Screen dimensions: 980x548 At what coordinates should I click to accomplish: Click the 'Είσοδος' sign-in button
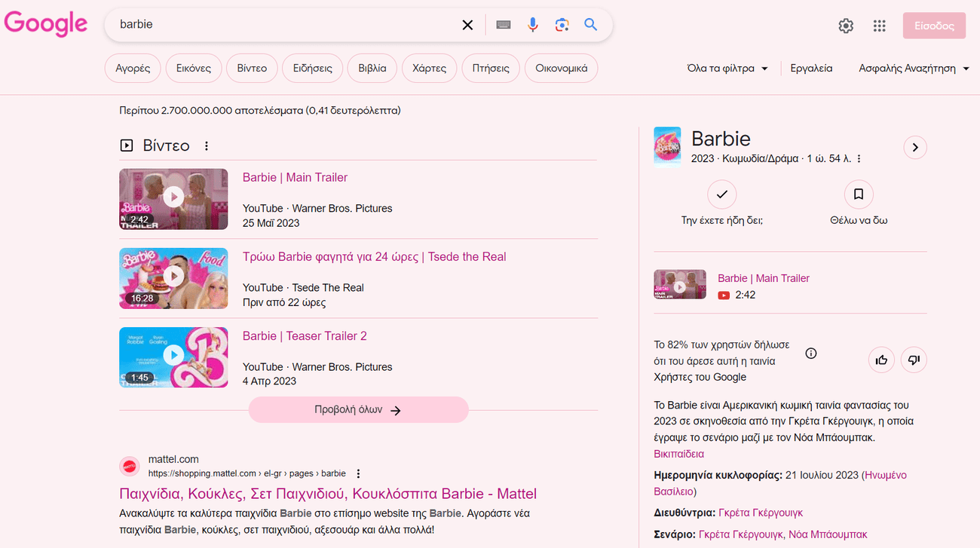(933, 26)
